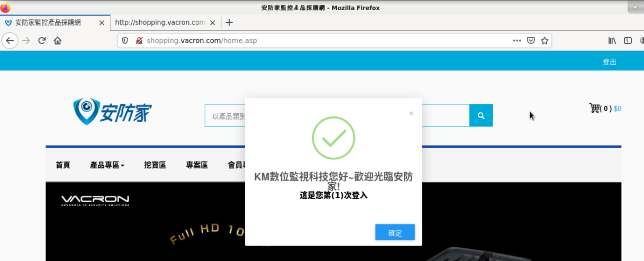Click 登出 logout link
Viewport: 644px width, 261px height.
610,62
